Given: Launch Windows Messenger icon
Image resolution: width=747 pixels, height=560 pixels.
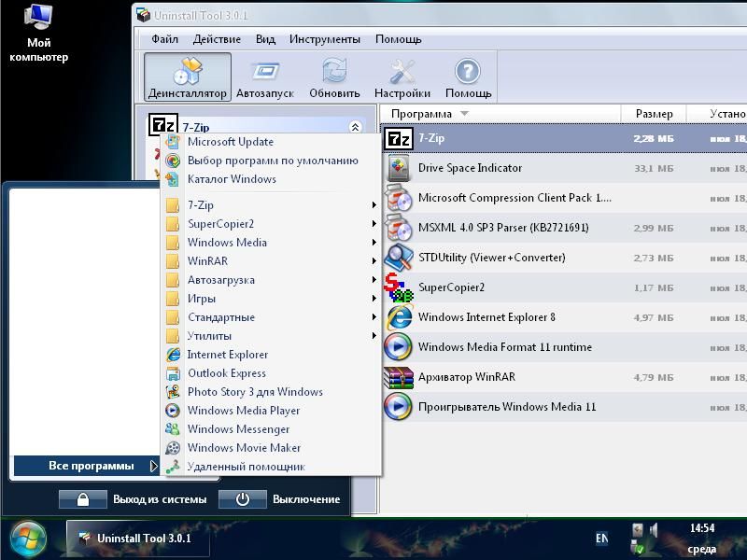Looking at the screenshot, I should pos(173,429).
